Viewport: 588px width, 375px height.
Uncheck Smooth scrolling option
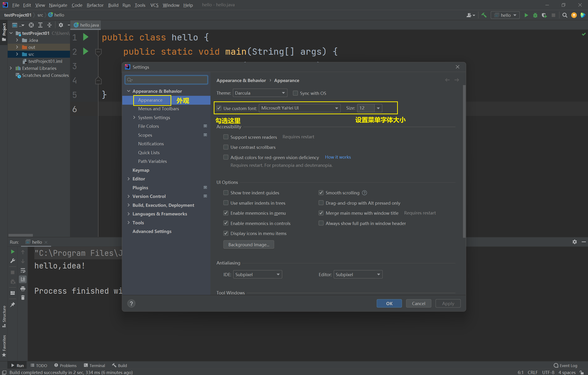click(321, 193)
